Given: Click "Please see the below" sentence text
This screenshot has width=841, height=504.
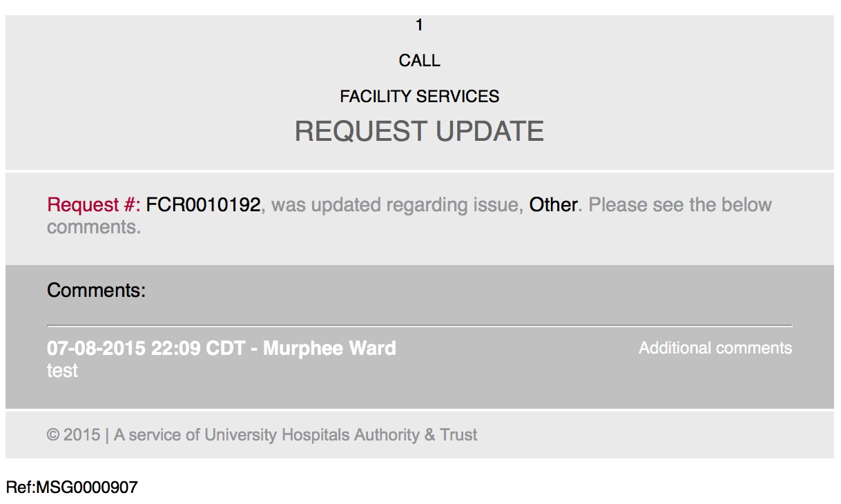Looking at the screenshot, I should point(680,205).
